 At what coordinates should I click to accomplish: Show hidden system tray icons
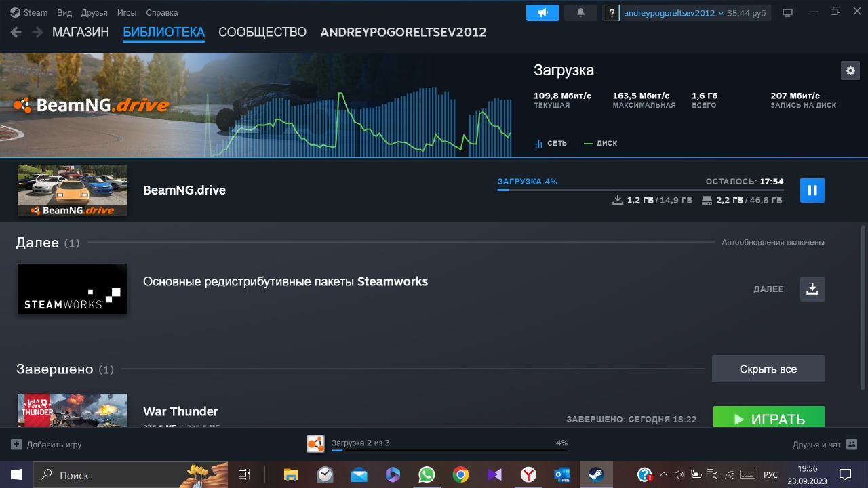663,474
